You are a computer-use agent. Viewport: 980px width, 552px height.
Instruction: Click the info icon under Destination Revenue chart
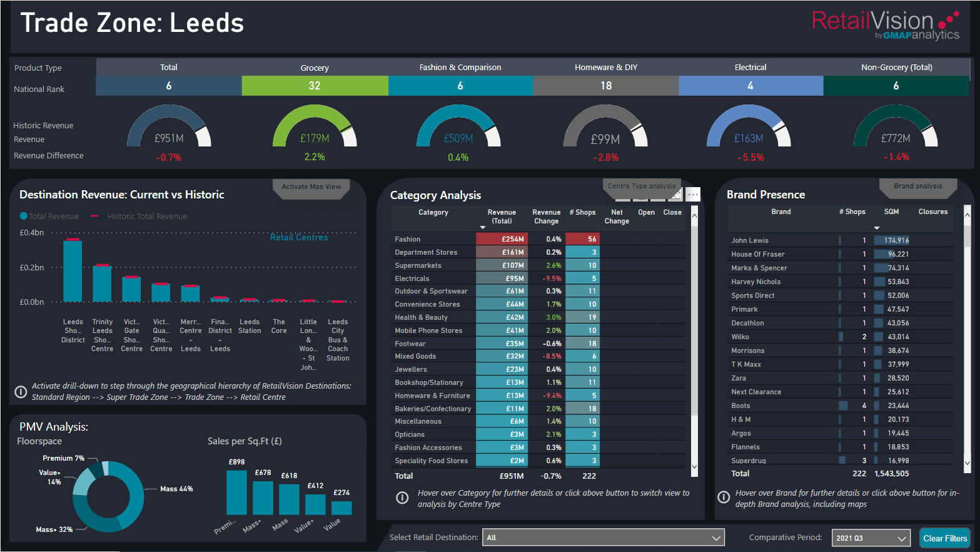[21, 392]
